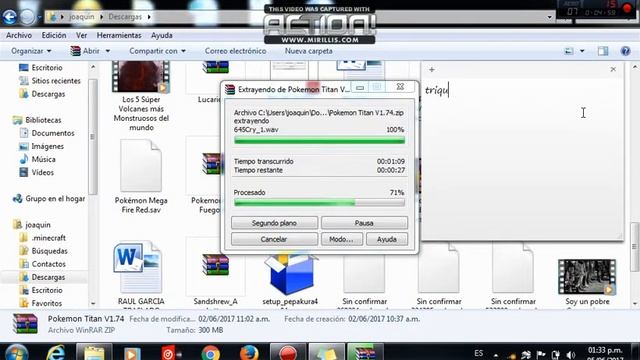Select the Sandshrew_A archive icon
Image resolution: width=640 pixels, height=360 pixels.
216,264
